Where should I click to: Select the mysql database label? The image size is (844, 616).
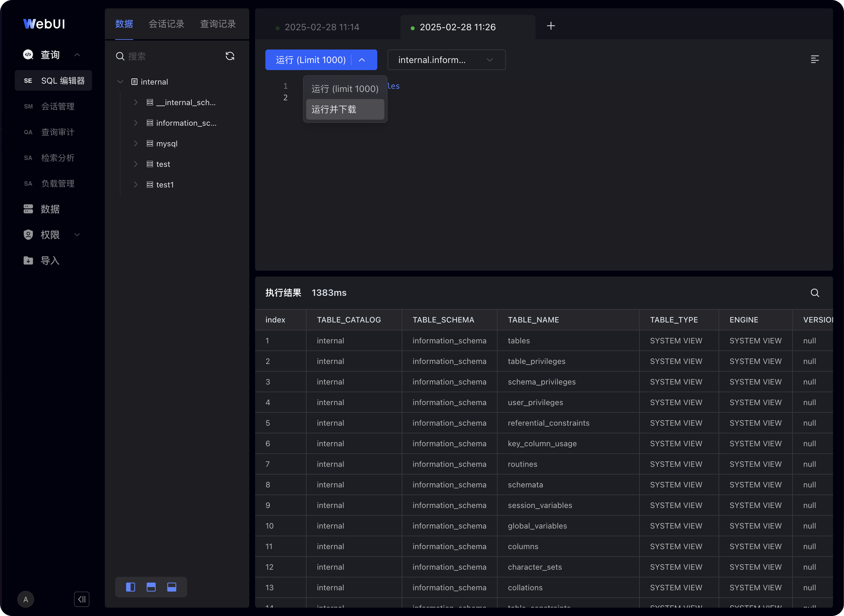click(167, 144)
